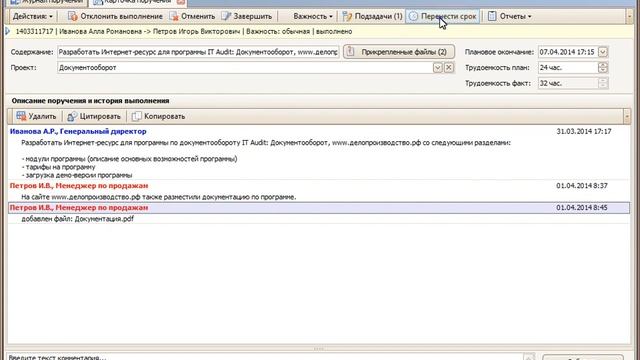The image size is (640, 360).
Task: Click the line тарифы на программу
Action: 58,167
